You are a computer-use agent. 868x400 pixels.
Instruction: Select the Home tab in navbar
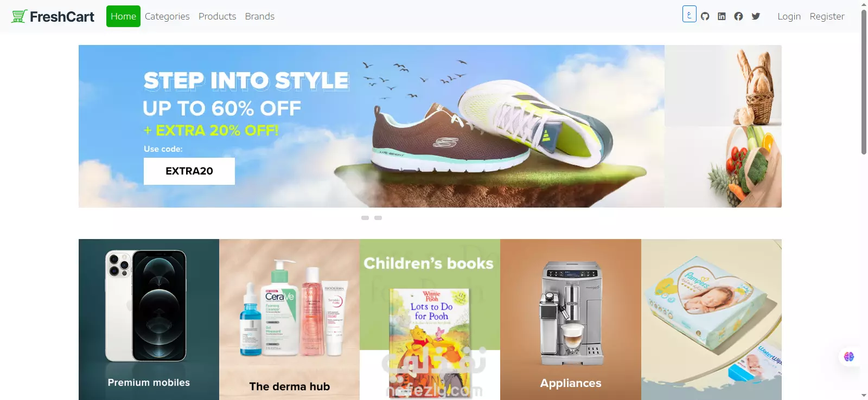point(123,16)
